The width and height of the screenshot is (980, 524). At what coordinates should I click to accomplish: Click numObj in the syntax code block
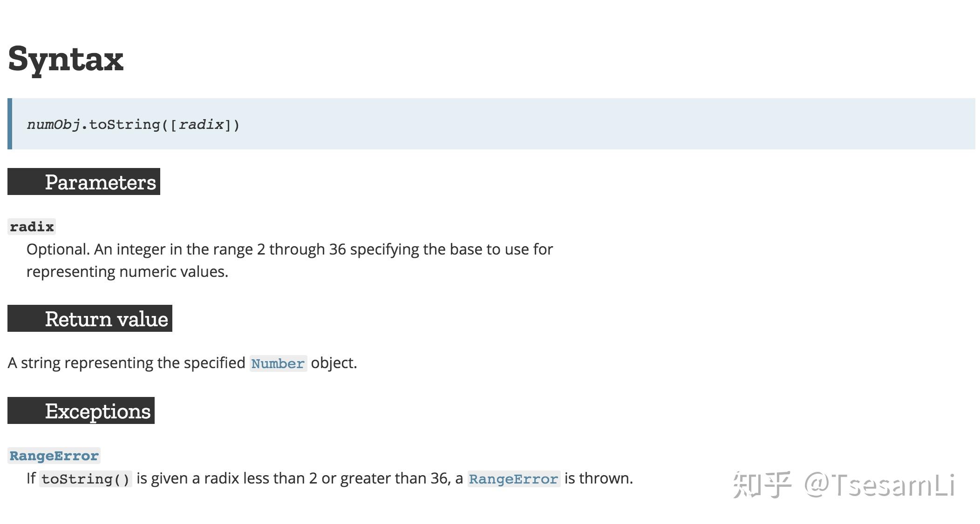[54, 125]
